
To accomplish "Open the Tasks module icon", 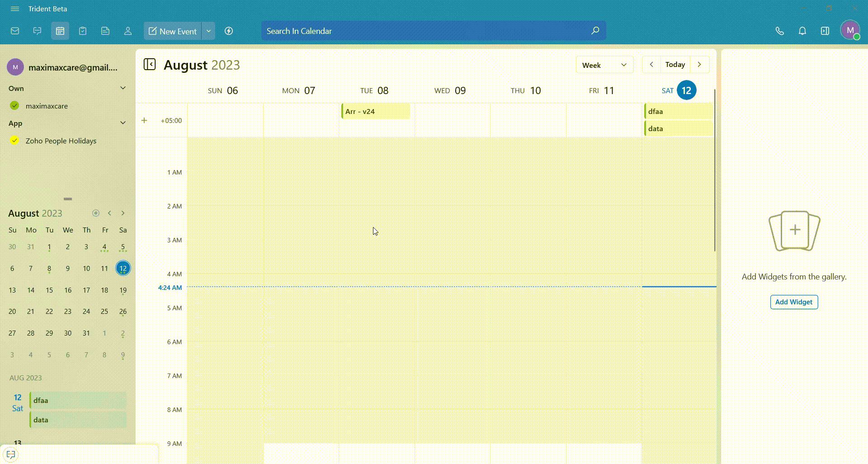I will pos(83,31).
